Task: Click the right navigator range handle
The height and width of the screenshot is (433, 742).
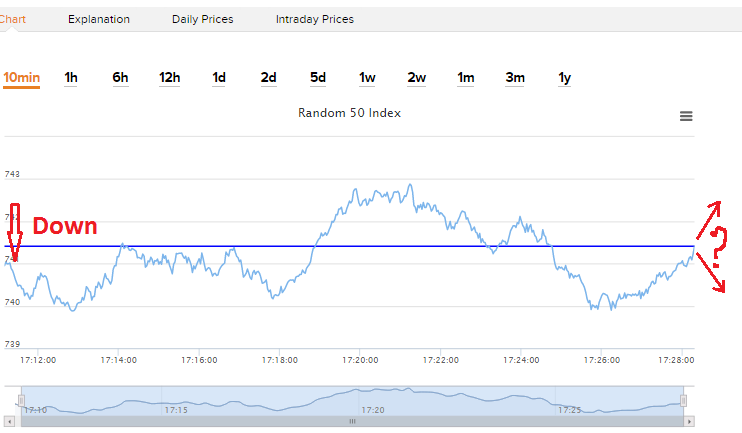Action: click(685, 401)
